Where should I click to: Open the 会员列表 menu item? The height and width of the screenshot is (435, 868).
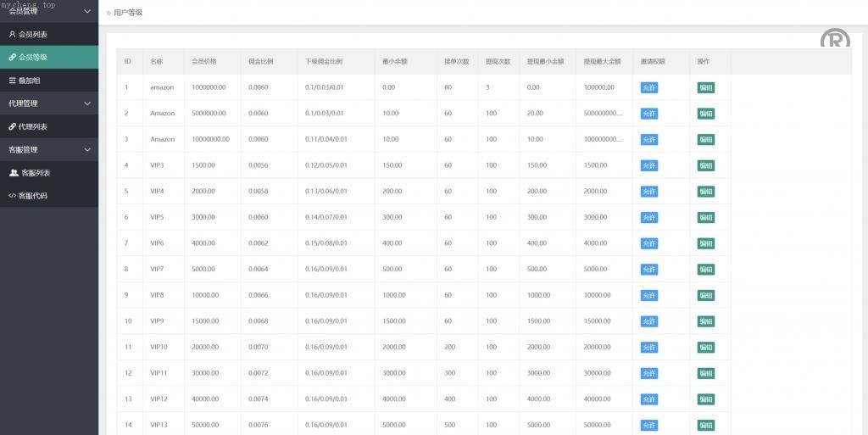[33, 35]
